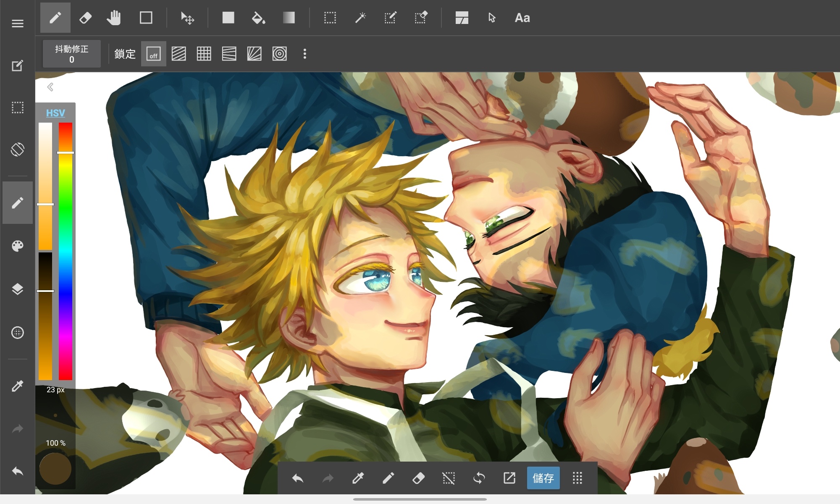
Task: Select the Fill rectangle tool
Action: pyautogui.click(x=228, y=18)
